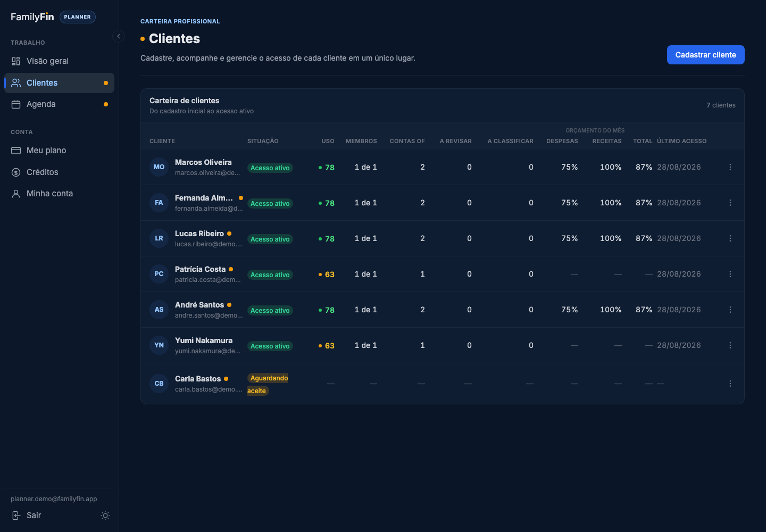The height and width of the screenshot is (532, 766).
Task: Open client Lucas Ribeiro by name
Action: [x=199, y=234]
